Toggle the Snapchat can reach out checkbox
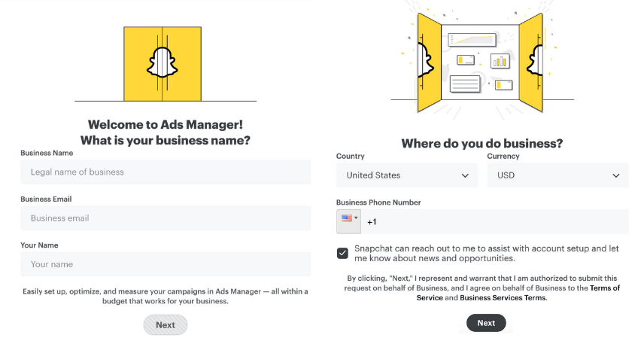Screen dimensions: 644x344 [x=343, y=253]
